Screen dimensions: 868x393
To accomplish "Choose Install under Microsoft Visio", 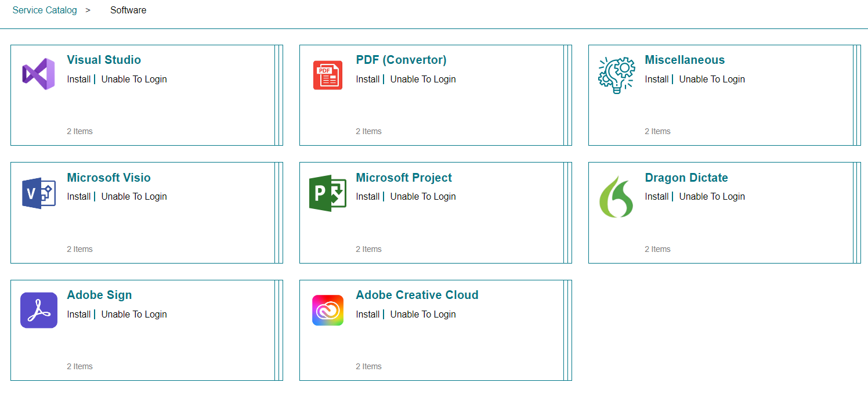I will 79,196.
